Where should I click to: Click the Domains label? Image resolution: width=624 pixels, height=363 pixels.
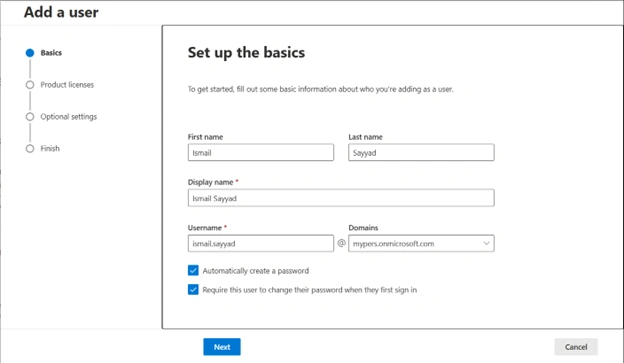point(363,228)
